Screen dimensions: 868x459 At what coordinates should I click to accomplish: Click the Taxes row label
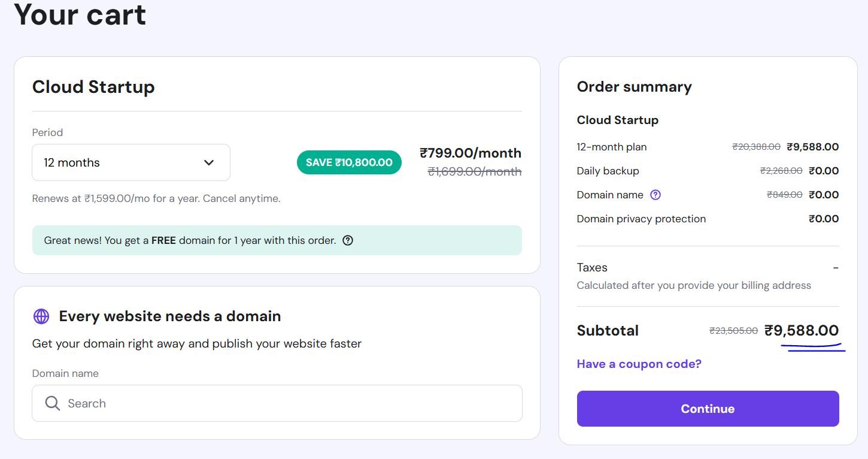[x=592, y=267]
